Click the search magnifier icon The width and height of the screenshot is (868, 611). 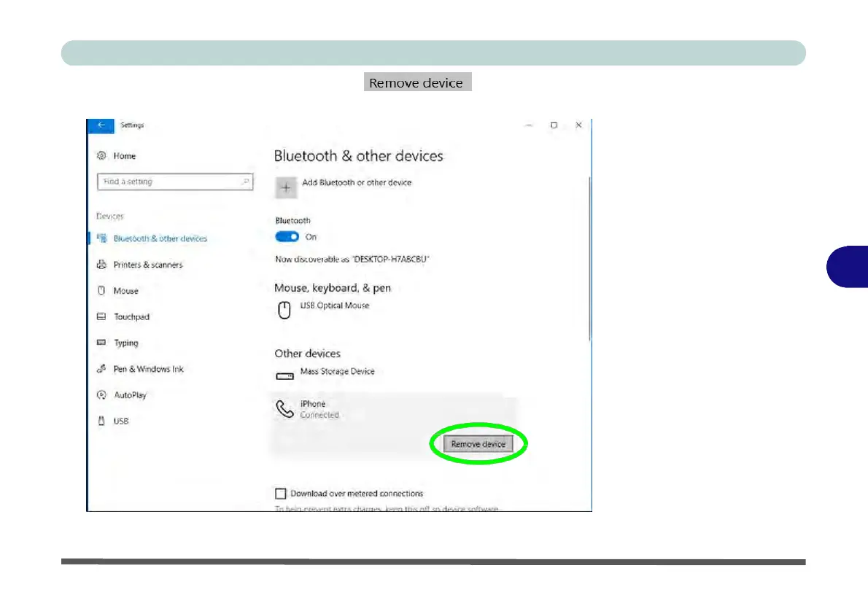pyautogui.click(x=246, y=182)
